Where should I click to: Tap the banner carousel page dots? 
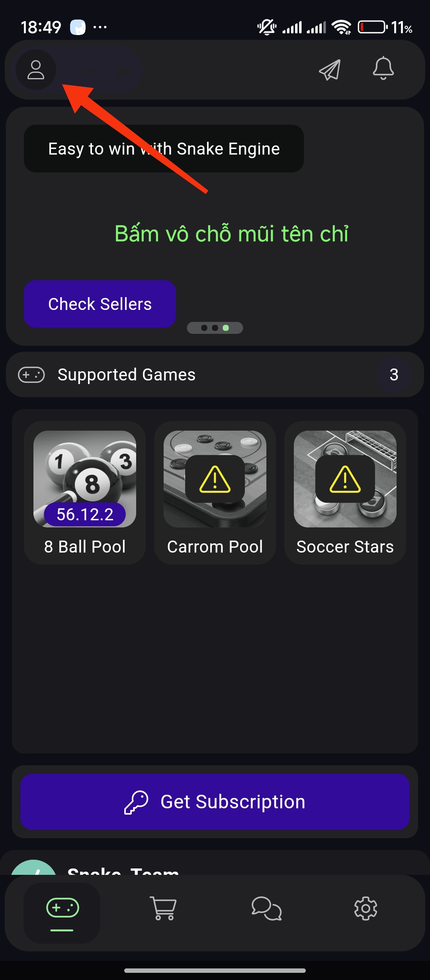(x=215, y=328)
